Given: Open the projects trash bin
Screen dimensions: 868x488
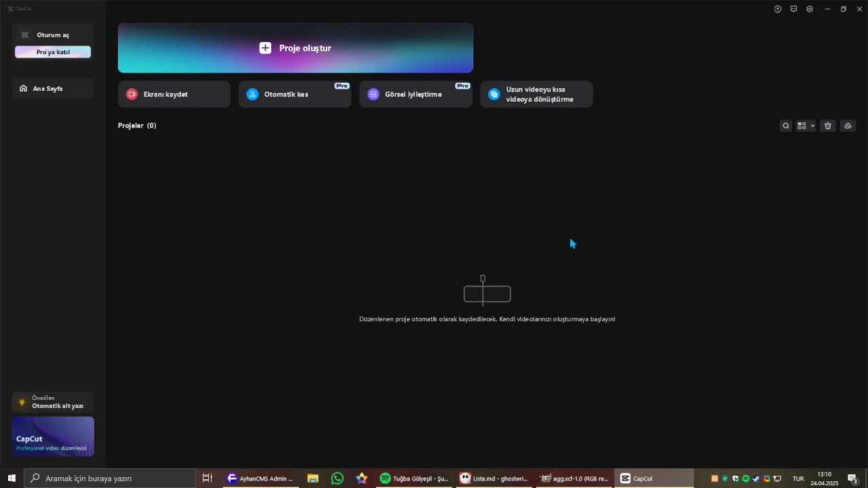Looking at the screenshot, I should tap(828, 126).
